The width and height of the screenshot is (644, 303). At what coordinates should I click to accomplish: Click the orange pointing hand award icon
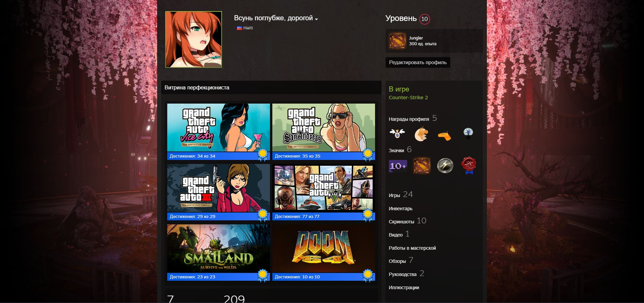click(444, 135)
